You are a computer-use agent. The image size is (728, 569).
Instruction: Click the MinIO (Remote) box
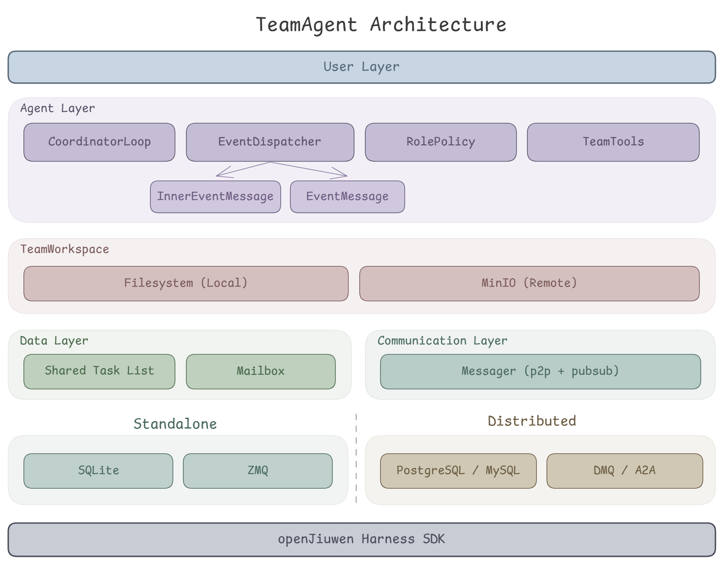pos(529,284)
